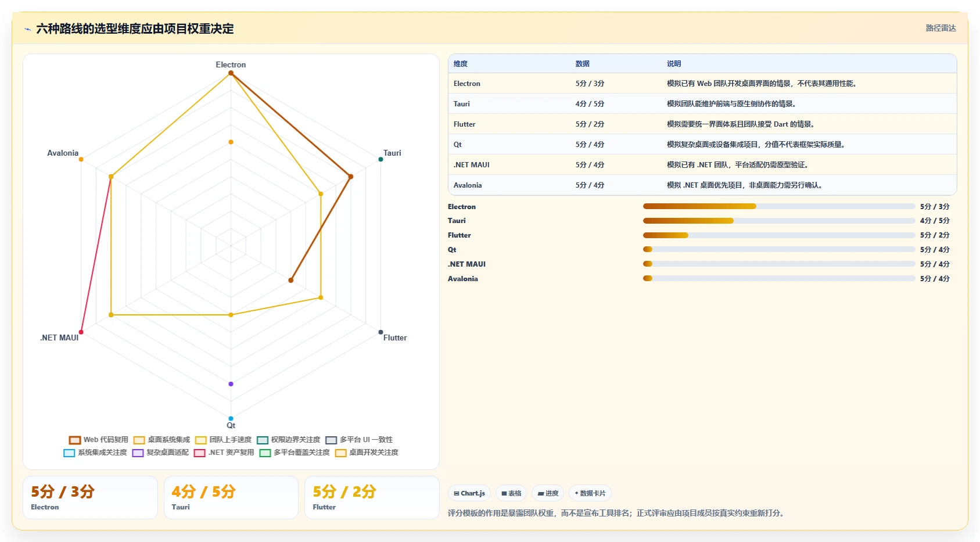Click the Electron progress bar

[x=779, y=206]
